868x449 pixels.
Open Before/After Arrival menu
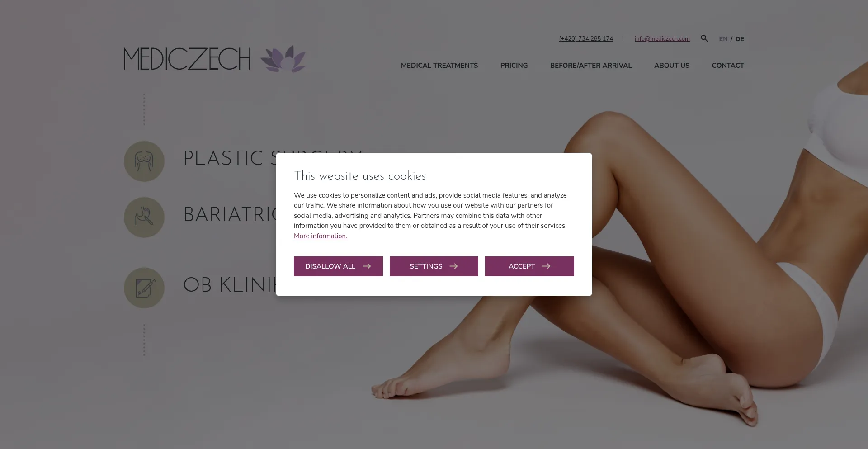point(591,66)
